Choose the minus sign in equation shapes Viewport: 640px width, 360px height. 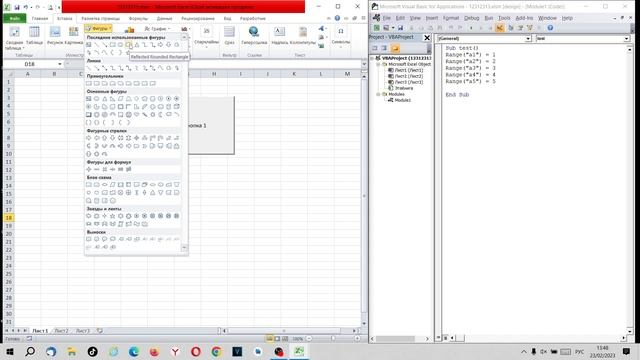97,169
